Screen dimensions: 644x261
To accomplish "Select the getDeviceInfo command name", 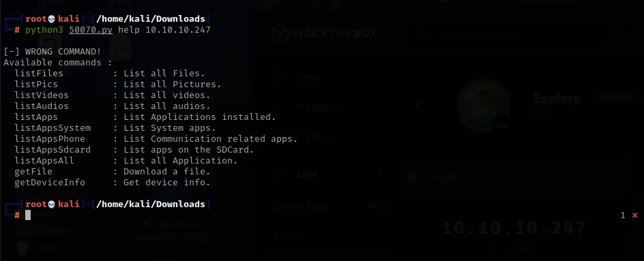I will 50,183.
